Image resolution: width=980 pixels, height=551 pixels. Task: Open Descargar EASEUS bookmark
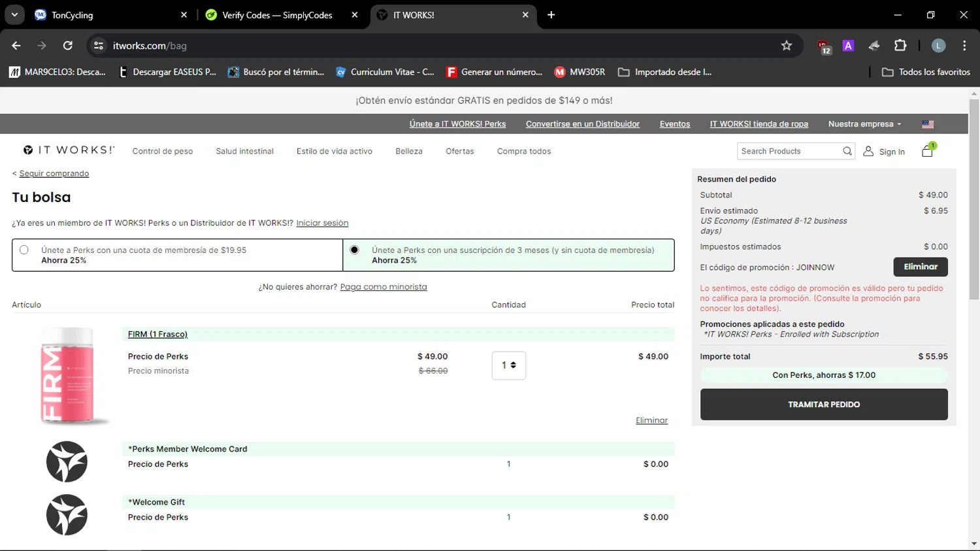pos(167,72)
